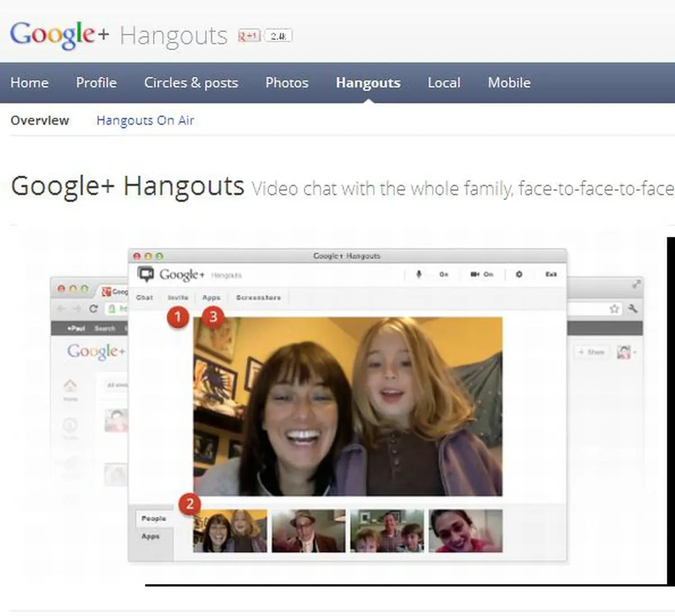
Task: Open the Photos navigation item
Action: (287, 83)
